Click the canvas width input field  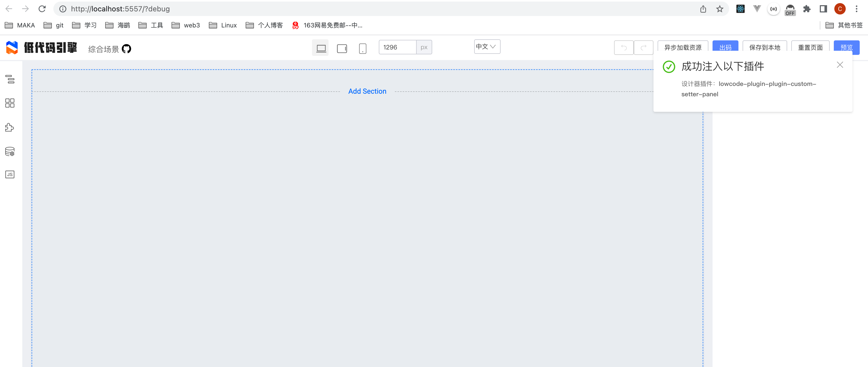pyautogui.click(x=397, y=47)
